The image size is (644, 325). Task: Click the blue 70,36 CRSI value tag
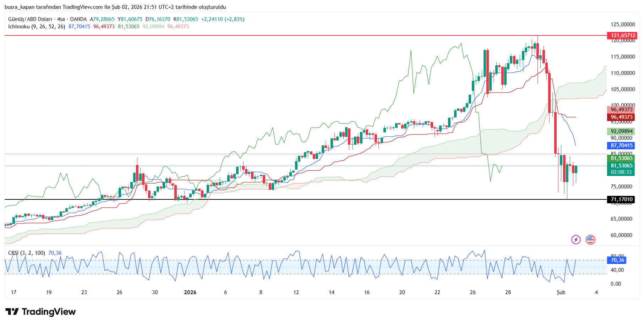(617, 260)
